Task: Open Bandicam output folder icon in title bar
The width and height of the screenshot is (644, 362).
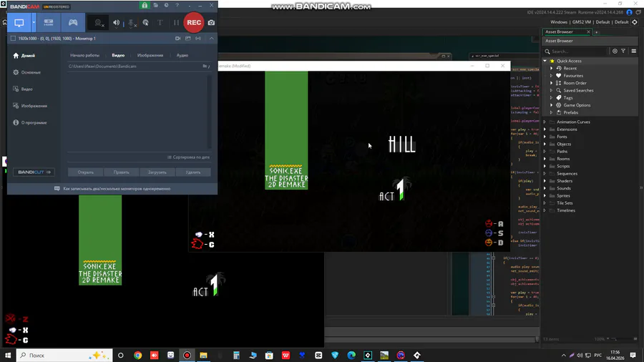Action: tap(156, 5)
